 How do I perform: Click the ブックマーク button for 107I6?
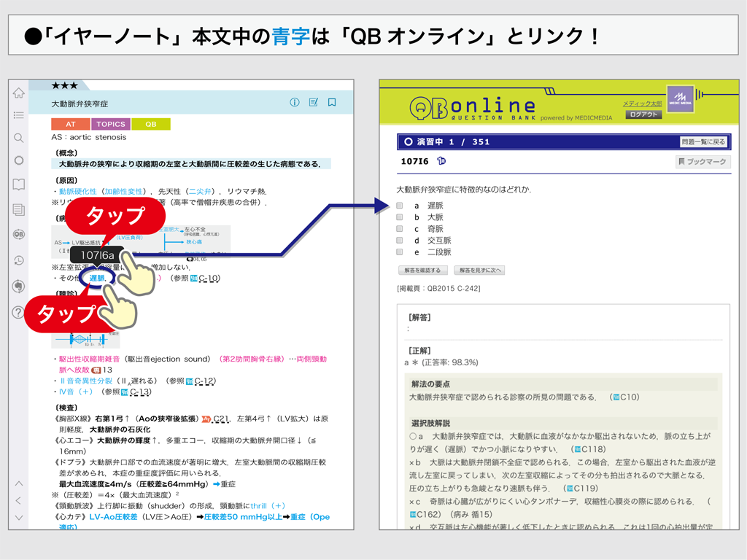click(x=703, y=162)
